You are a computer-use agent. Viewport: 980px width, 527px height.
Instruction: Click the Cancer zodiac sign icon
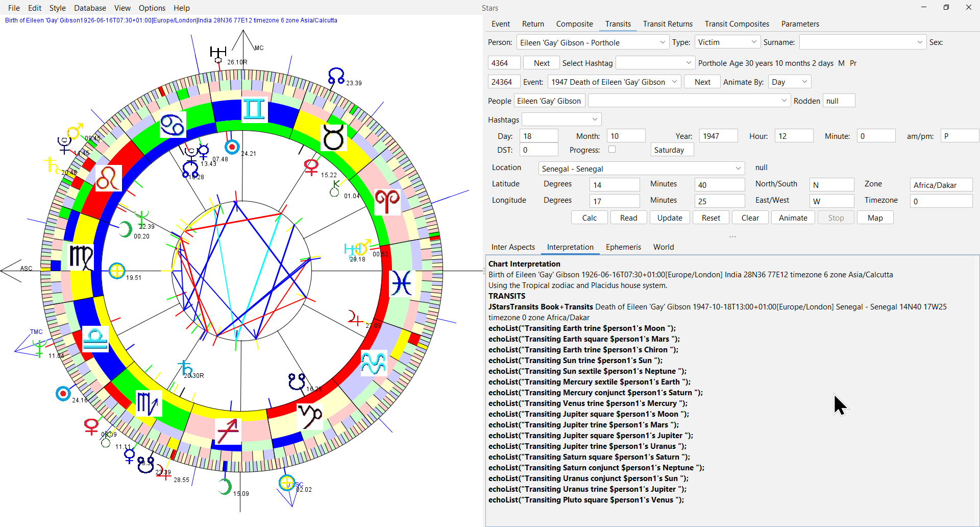click(173, 125)
